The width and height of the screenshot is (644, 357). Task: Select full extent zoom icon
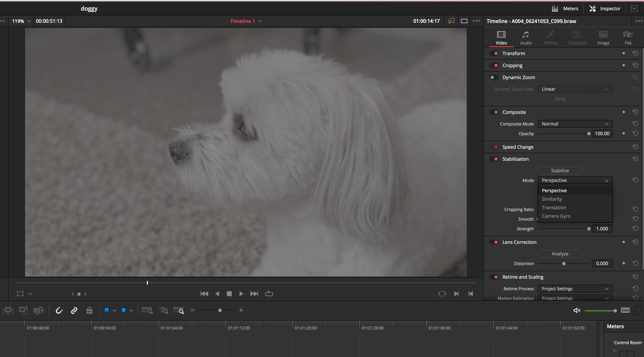148,310
